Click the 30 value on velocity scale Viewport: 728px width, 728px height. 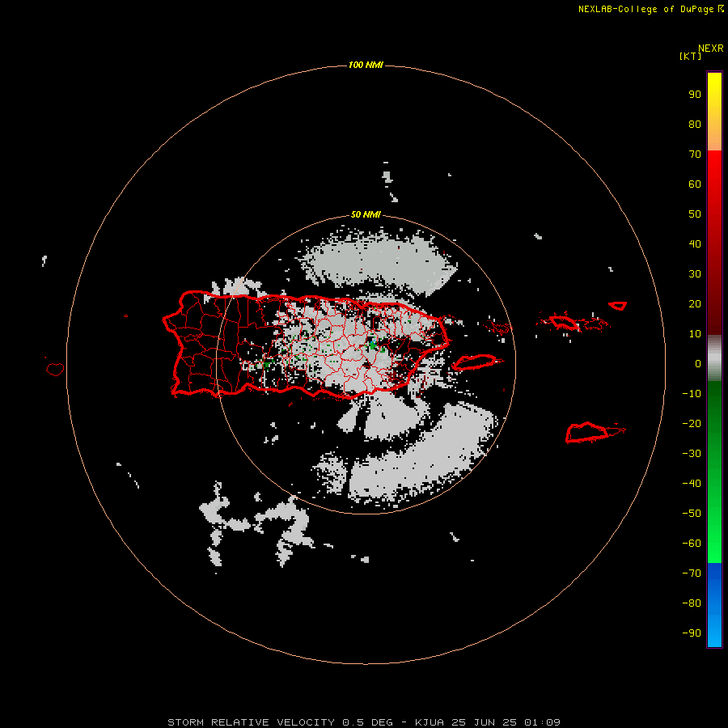click(695, 274)
